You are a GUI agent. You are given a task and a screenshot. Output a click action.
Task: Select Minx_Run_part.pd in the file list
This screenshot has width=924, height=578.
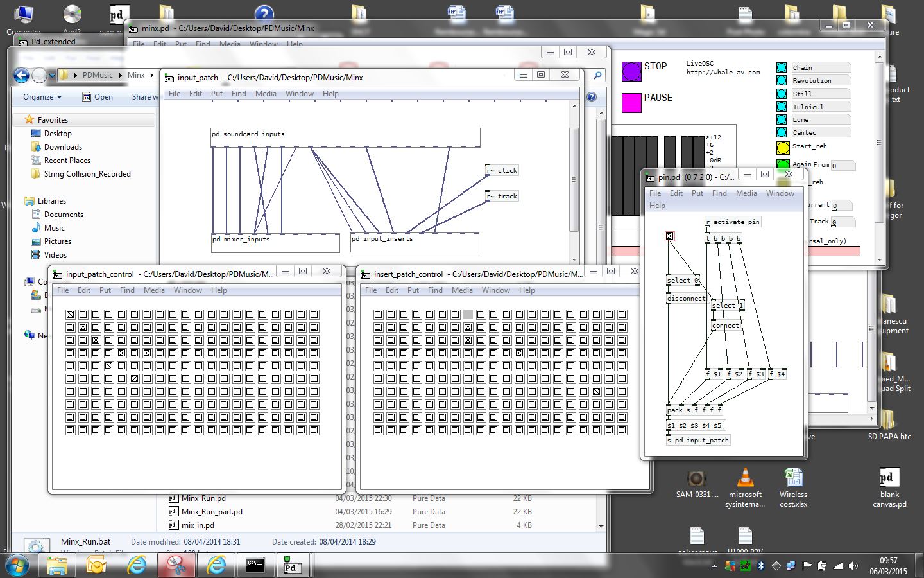click(x=212, y=512)
